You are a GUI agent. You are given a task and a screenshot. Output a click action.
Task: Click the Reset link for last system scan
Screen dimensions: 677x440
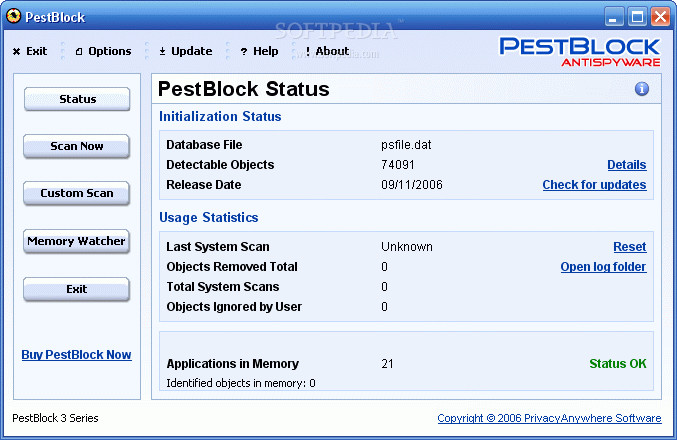630,247
